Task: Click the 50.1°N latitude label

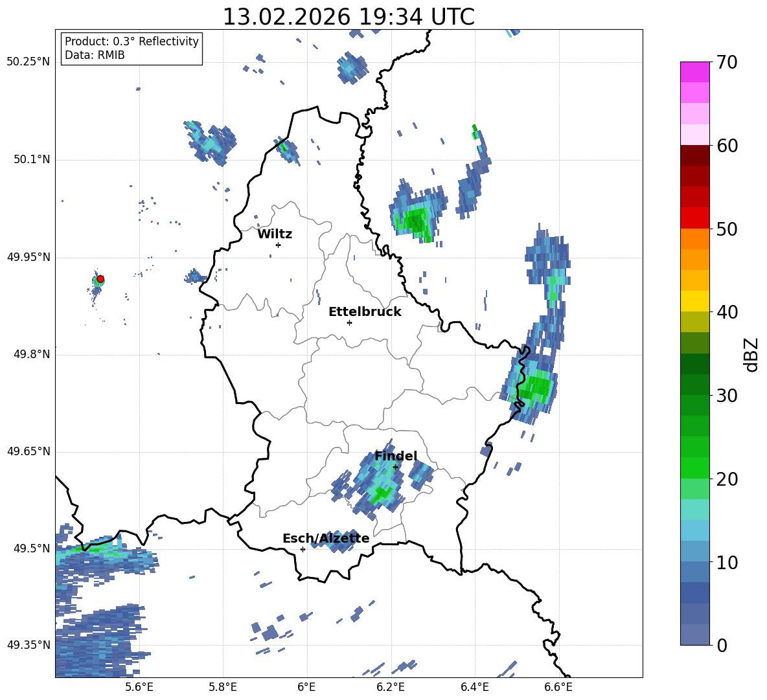Action: coord(32,160)
